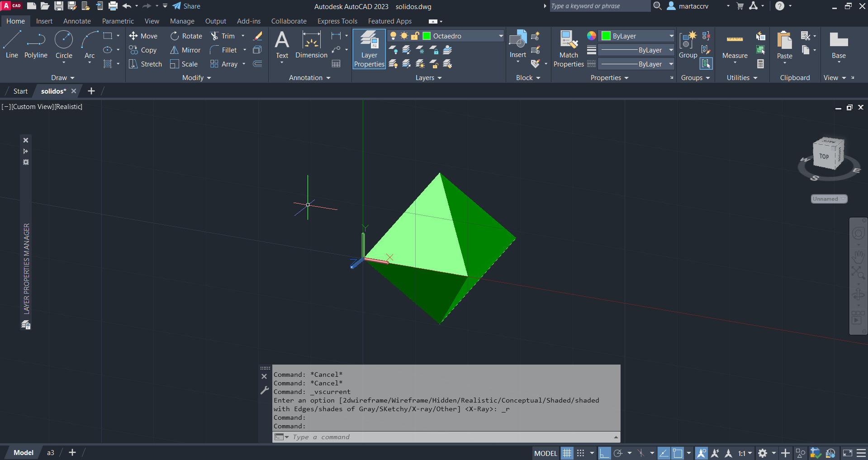Open the Layer Properties panel

(369, 49)
